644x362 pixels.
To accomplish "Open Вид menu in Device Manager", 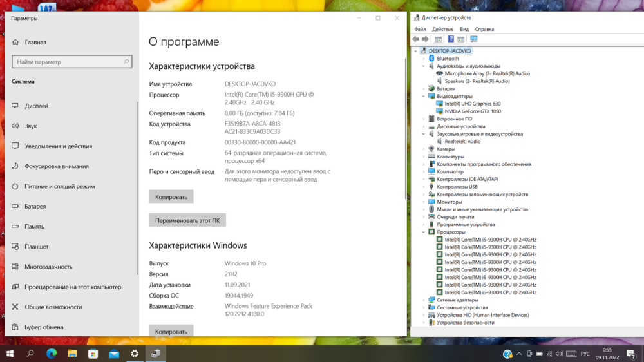I will point(464,29).
